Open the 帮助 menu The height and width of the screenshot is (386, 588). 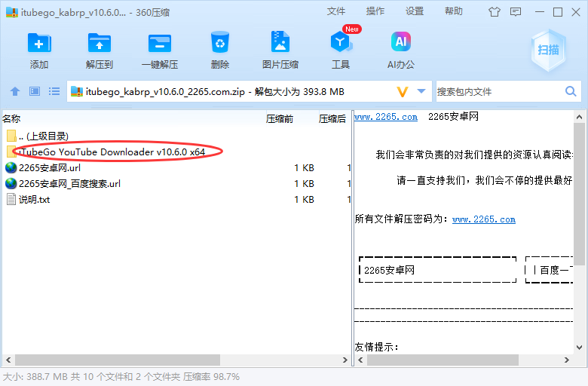(454, 11)
